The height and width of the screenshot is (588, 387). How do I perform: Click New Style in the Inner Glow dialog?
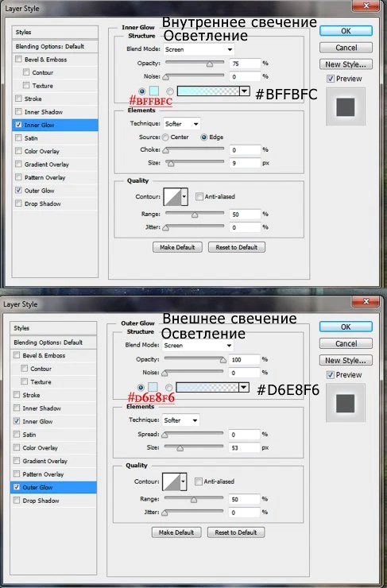pos(346,64)
